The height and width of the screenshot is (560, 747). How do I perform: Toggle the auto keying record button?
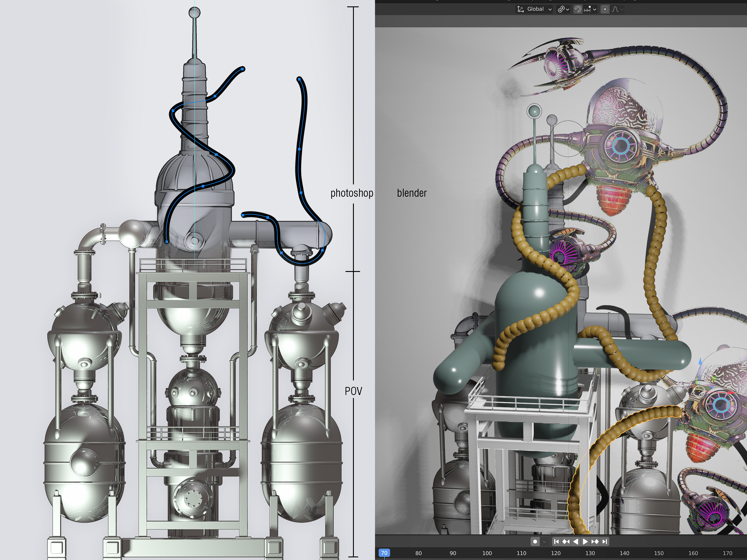pyautogui.click(x=535, y=541)
